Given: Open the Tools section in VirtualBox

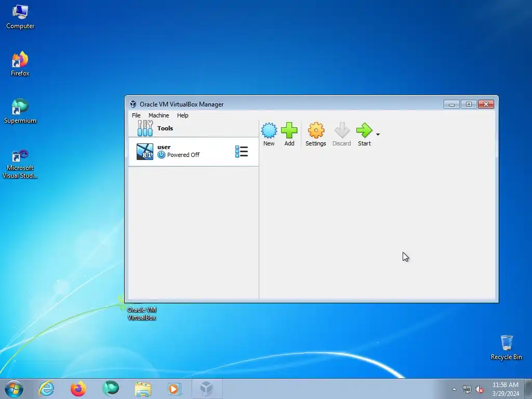Looking at the screenshot, I should [193, 128].
